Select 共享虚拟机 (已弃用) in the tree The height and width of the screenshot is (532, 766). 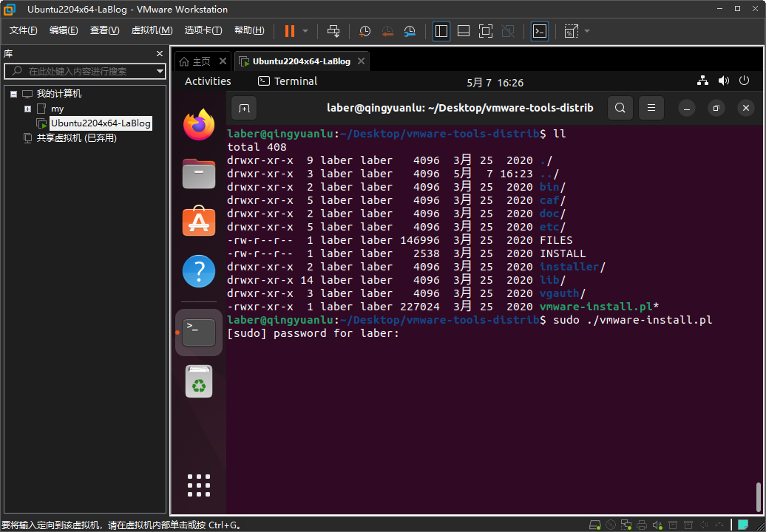click(x=77, y=138)
